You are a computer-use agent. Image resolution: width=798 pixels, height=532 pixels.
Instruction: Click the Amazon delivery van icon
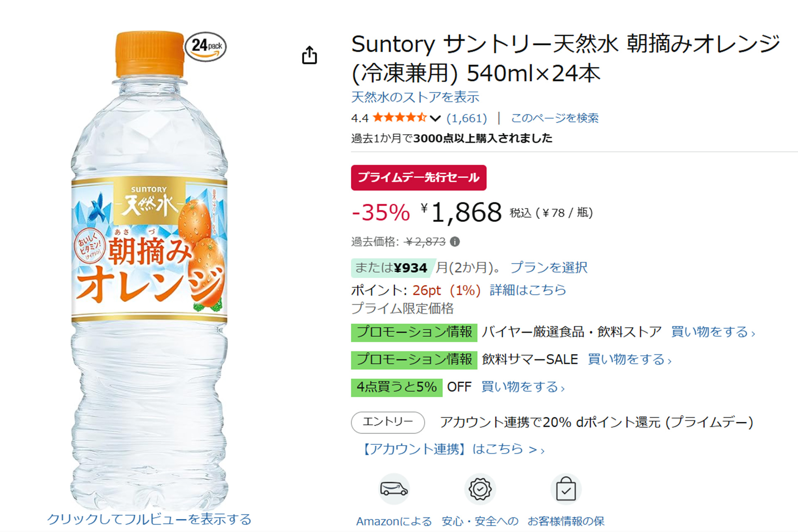[x=394, y=489]
